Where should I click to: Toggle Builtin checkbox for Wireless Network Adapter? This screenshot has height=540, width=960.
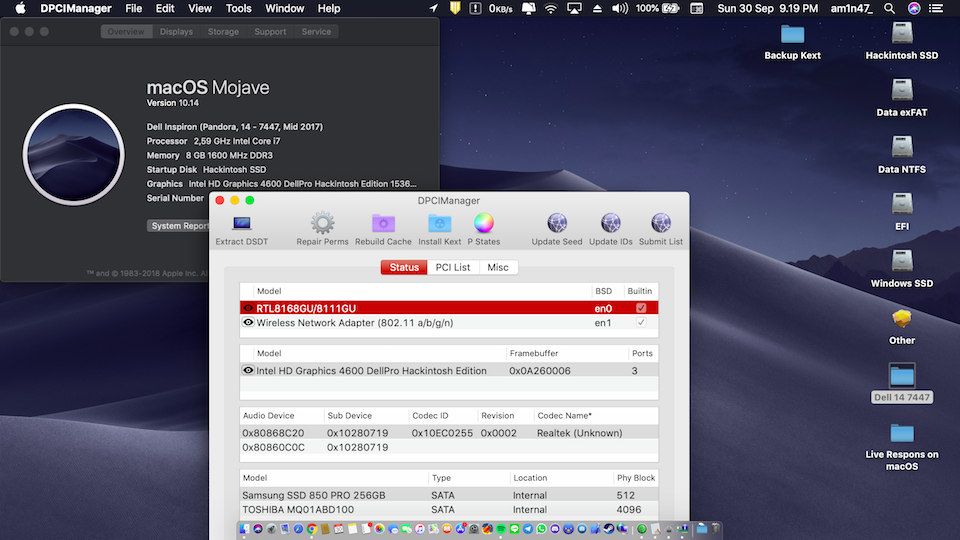point(641,323)
